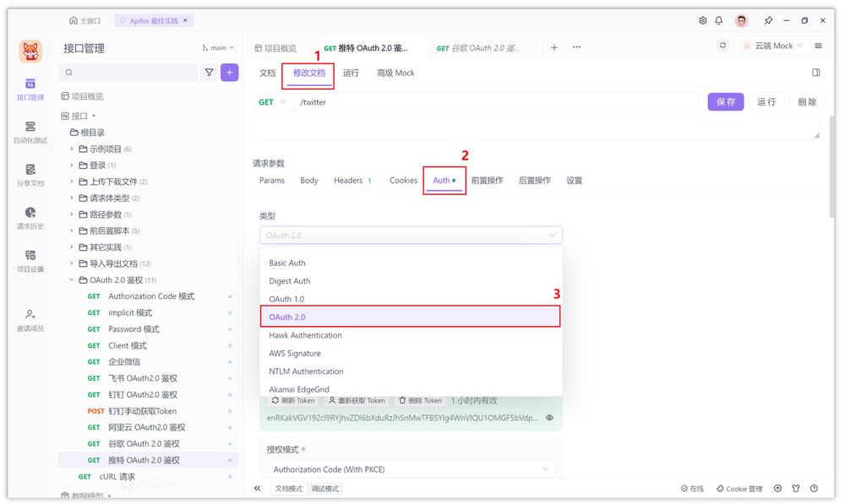Click inside the API search box
845x504 pixels.
pyautogui.click(x=127, y=73)
